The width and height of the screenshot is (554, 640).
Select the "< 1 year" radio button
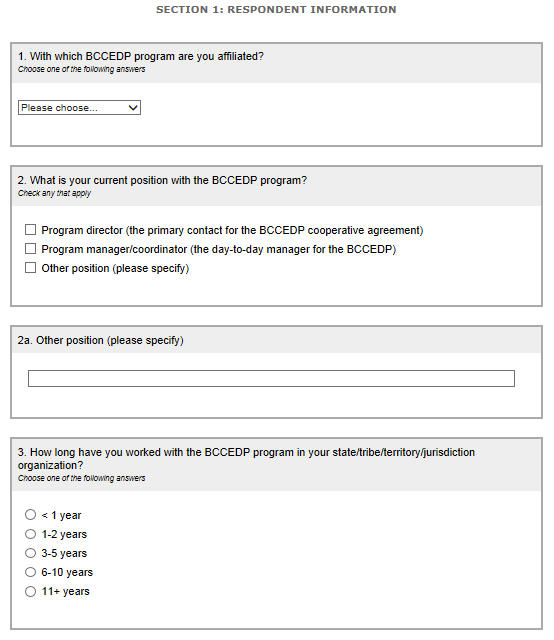pyautogui.click(x=30, y=515)
